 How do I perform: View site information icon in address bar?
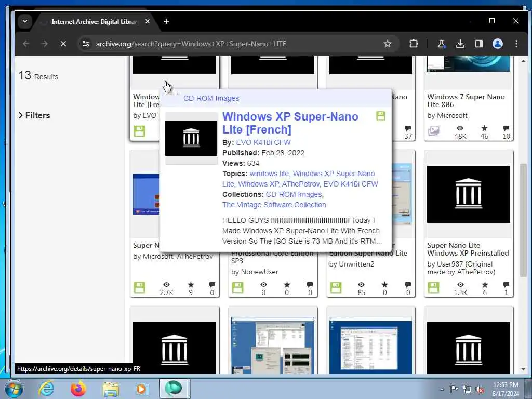pos(86,44)
